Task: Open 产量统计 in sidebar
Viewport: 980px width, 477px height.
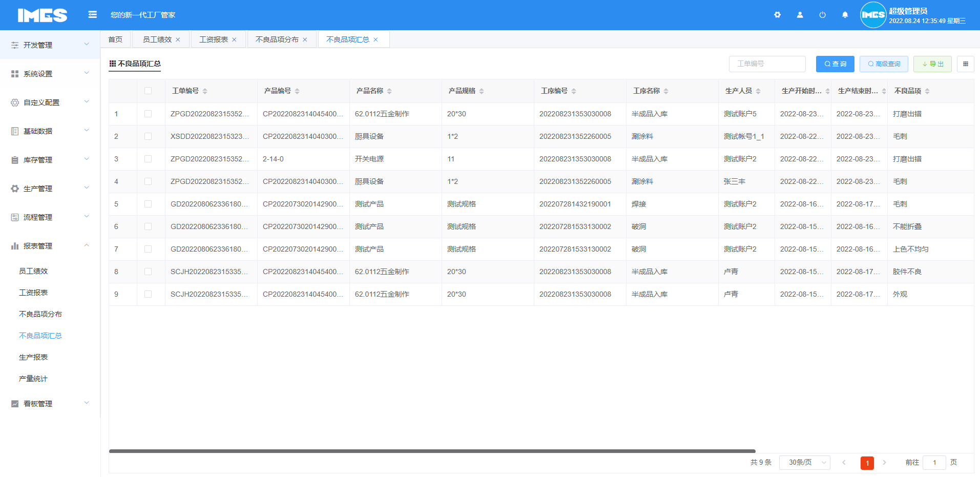Action: (33, 379)
